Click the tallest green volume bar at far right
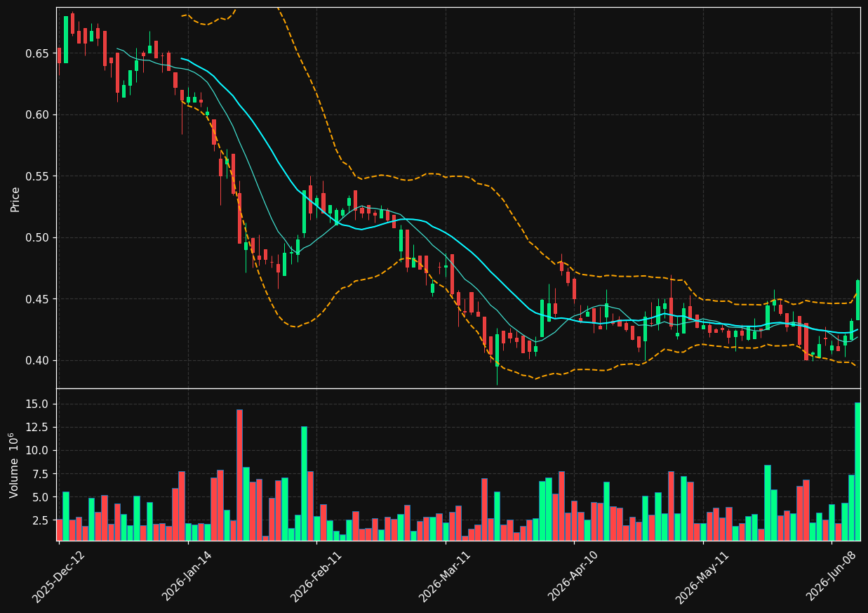The height and width of the screenshot is (613, 868). click(x=857, y=471)
